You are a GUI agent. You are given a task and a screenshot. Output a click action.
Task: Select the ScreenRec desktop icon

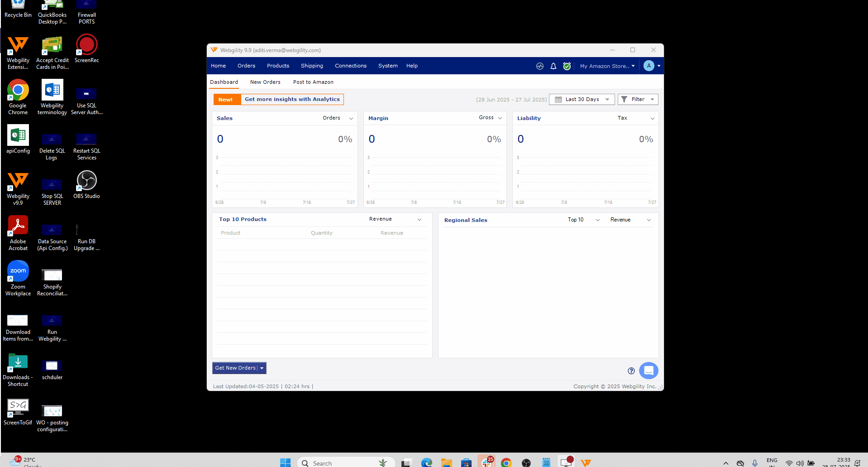coord(87,48)
